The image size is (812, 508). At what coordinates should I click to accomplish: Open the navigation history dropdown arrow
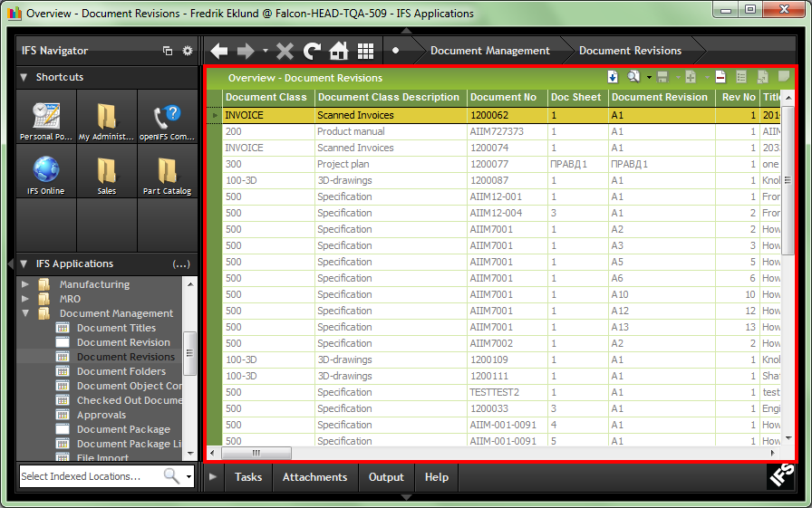tap(266, 51)
